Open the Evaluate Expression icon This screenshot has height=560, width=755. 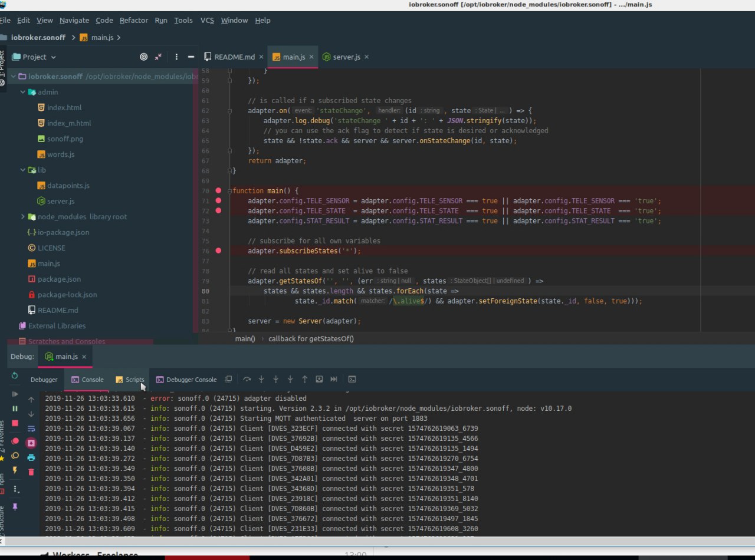tap(352, 379)
